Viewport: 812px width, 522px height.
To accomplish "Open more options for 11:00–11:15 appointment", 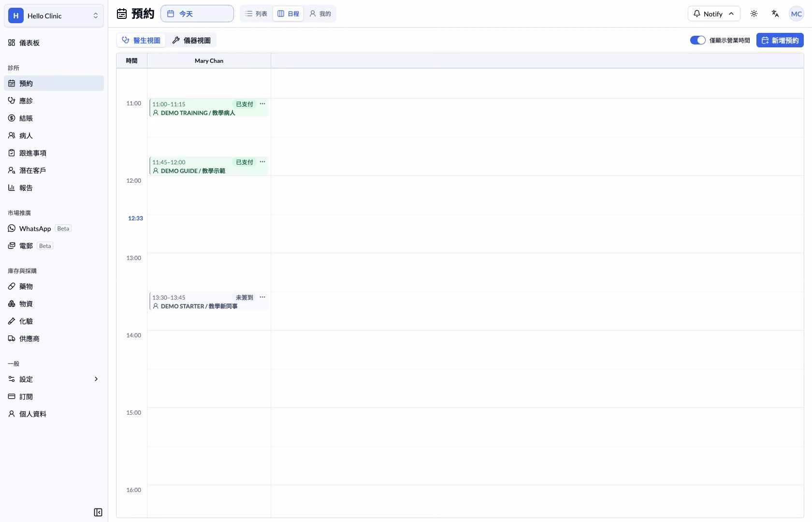I will (x=262, y=104).
